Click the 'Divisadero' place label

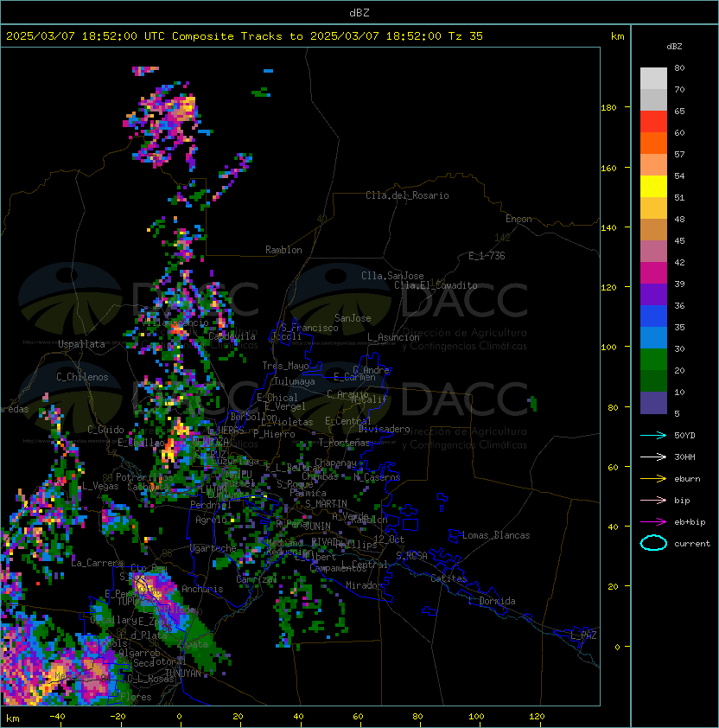pos(384,429)
